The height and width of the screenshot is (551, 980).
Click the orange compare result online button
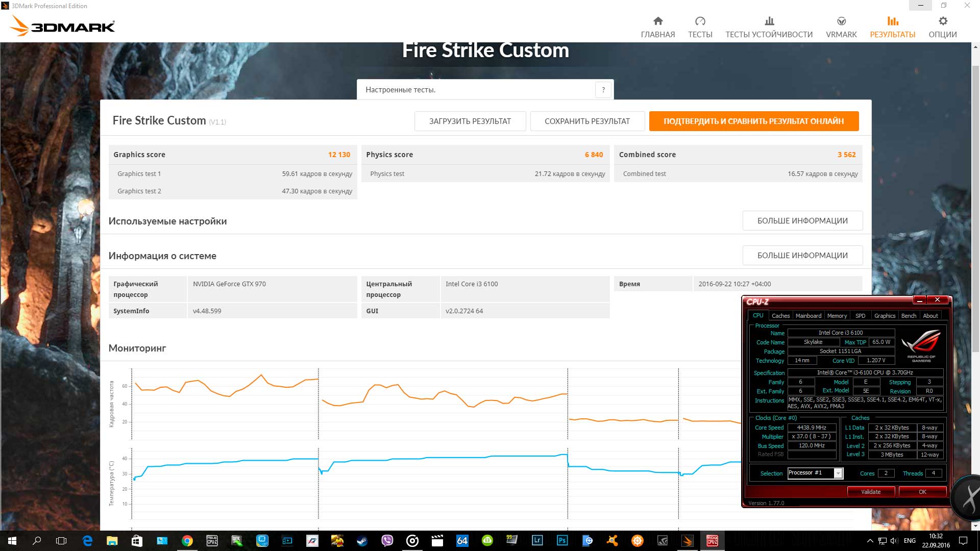point(753,121)
